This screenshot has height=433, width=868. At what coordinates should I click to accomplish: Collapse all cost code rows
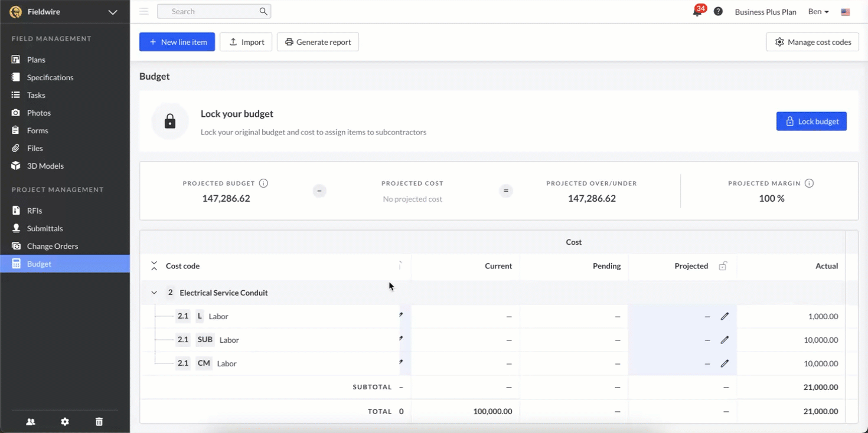tap(154, 266)
